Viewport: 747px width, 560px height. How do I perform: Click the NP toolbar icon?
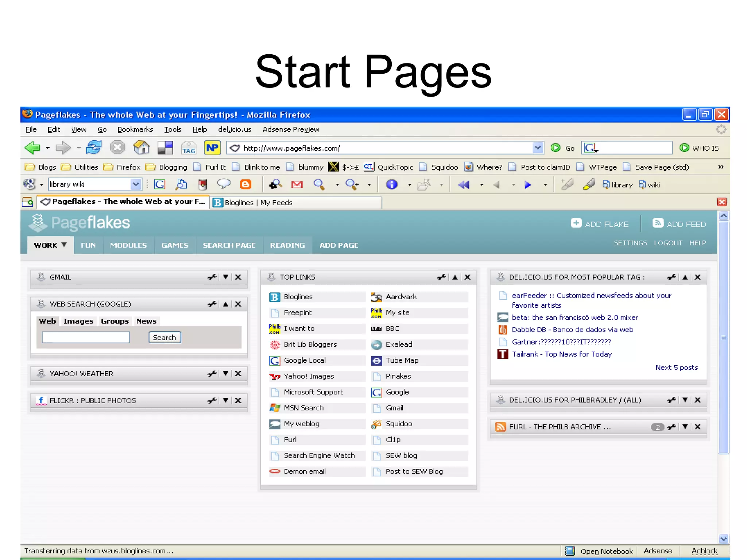tap(212, 148)
